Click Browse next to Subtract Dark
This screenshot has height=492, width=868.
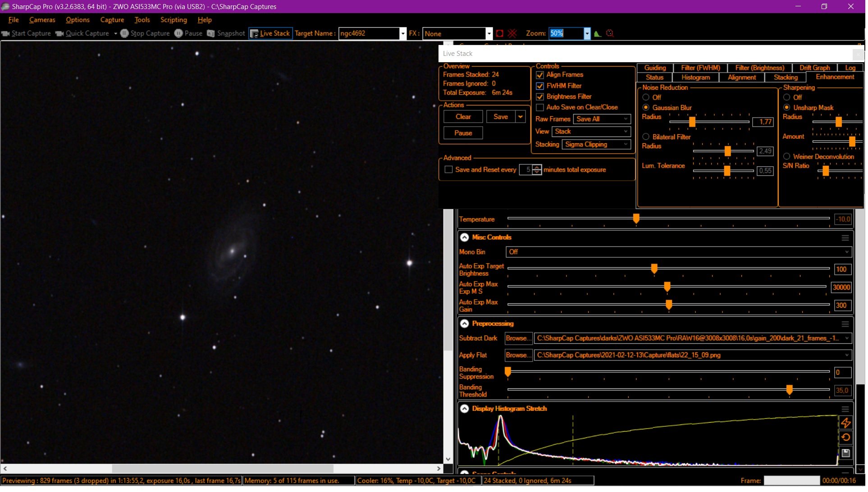pyautogui.click(x=518, y=339)
